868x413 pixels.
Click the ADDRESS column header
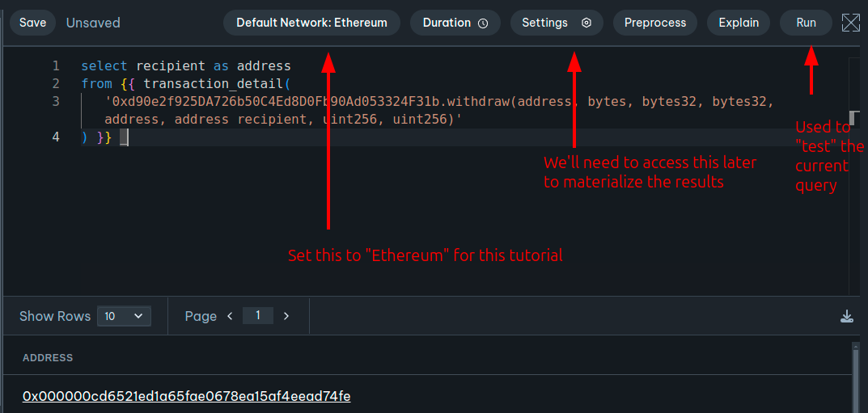(48, 358)
